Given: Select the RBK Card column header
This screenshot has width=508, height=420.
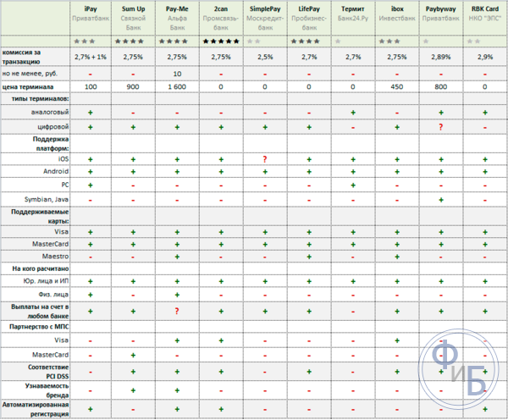Looking at the screenshot, I should [x=485, y=8].
